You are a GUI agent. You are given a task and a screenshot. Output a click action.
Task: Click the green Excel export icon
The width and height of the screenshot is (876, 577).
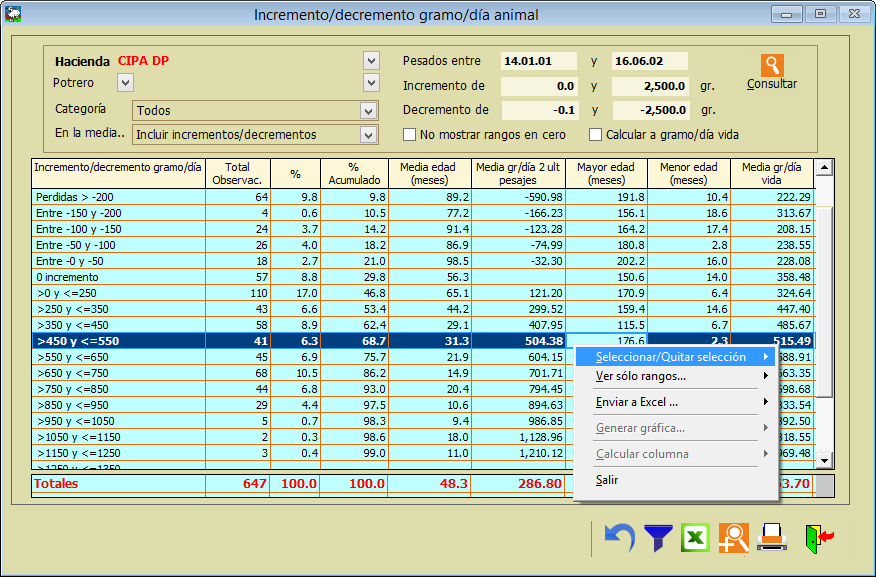(x=695, y=538)
